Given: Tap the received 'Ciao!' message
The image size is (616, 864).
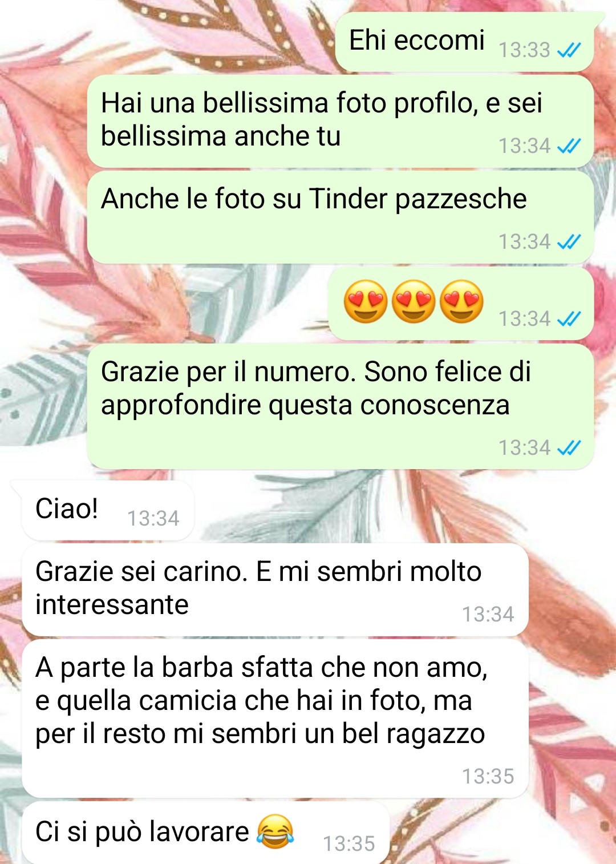Looking at the screenshot, I should 108,510.
